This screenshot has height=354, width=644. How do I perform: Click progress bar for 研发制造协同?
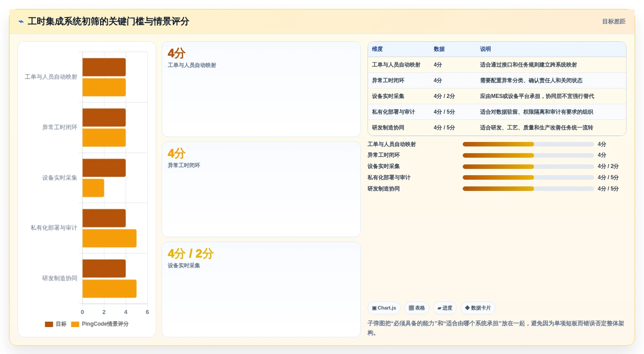pos(528,189)
